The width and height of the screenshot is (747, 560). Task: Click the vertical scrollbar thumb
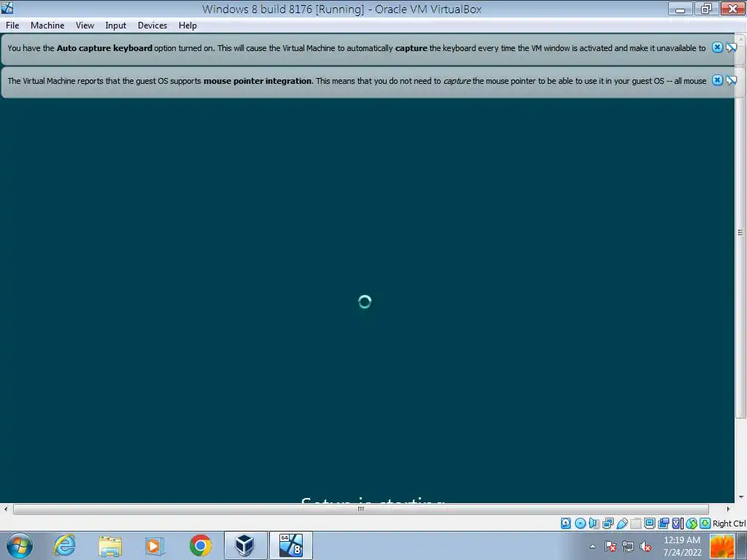[x=740, y=233]
